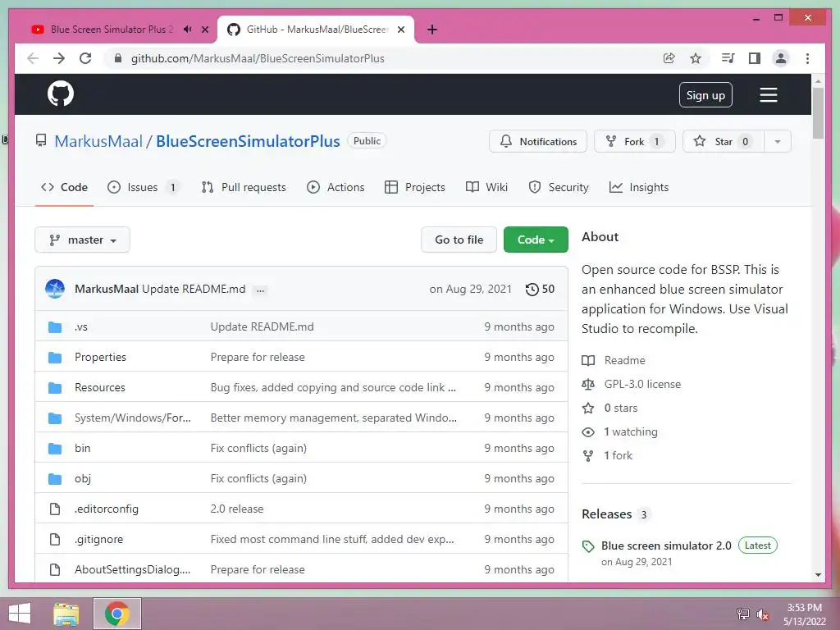This screenshot has height=630, width=840.
Task: Close the GitHub browser tab
Action: coord(400,30)
